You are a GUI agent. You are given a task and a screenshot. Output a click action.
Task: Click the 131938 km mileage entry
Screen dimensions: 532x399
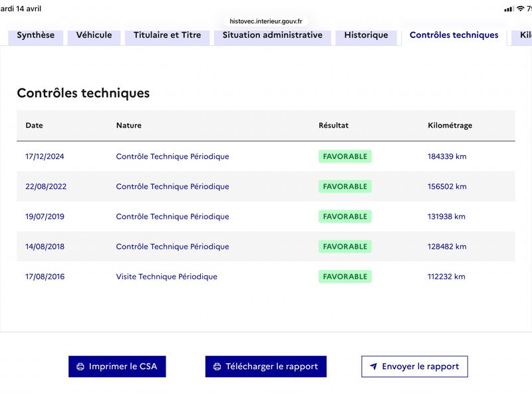446,217
